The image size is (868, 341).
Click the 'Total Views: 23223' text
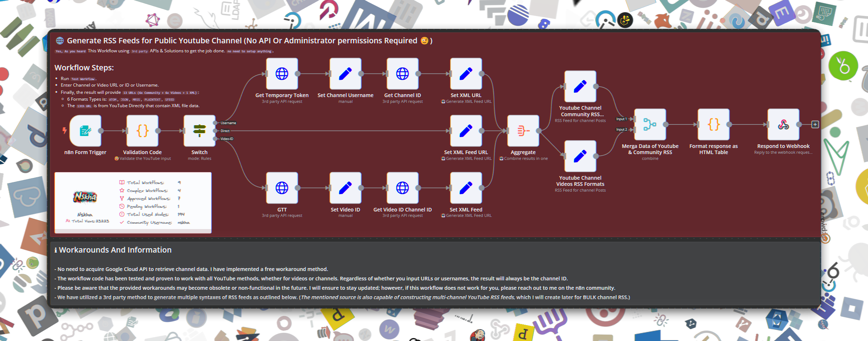87,221
